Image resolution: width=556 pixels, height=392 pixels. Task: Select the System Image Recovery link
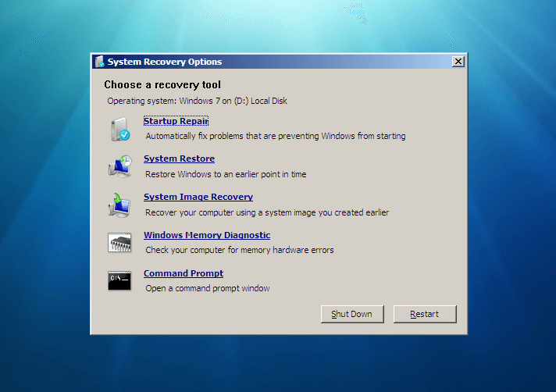(198, 198)
